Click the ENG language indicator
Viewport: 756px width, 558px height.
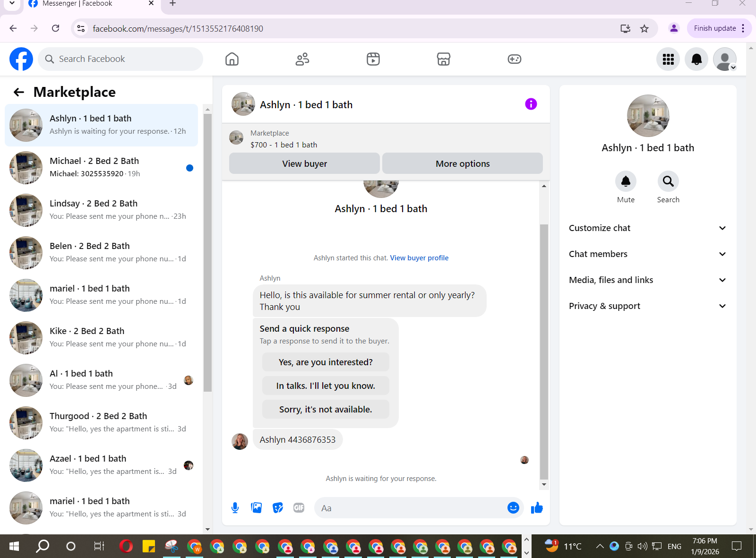tap(674, 546)
